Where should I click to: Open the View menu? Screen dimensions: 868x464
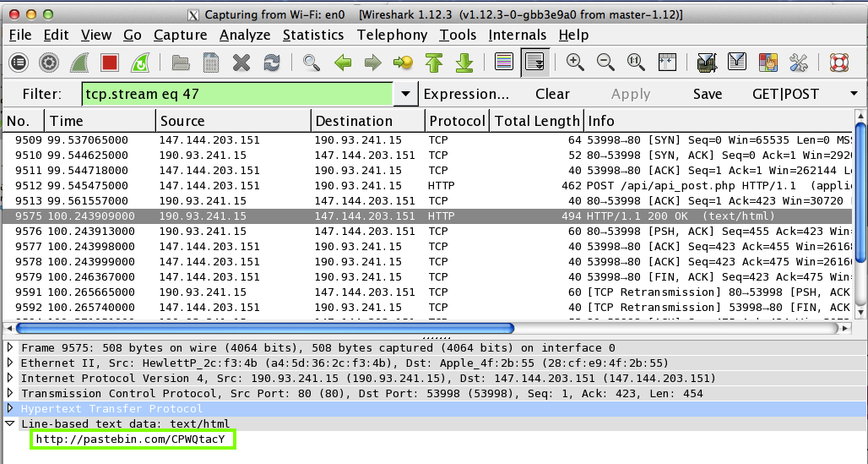click(95, 35)
